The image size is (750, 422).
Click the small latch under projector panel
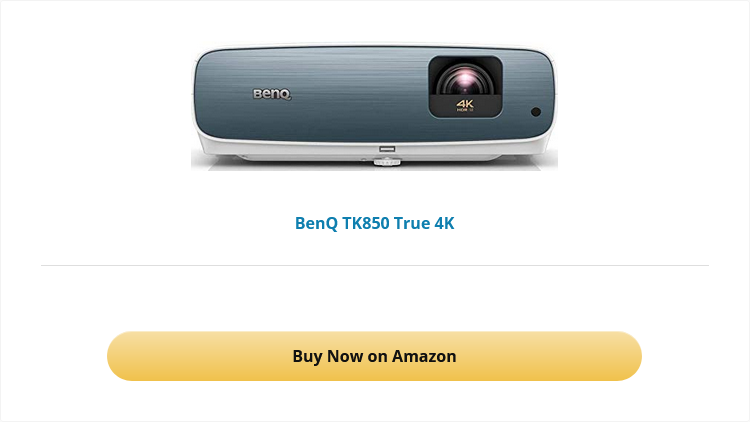click(x=387, y=149)
